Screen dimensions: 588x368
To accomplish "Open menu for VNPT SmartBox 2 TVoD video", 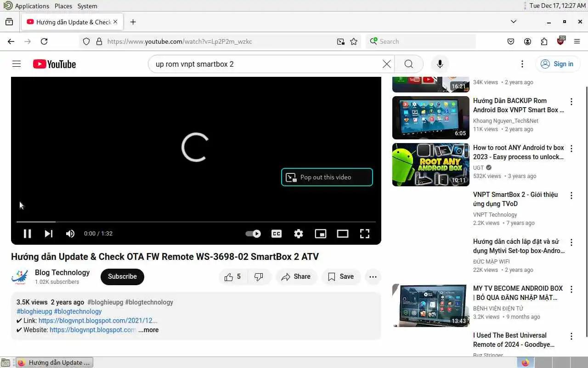I will pos(571,195).
